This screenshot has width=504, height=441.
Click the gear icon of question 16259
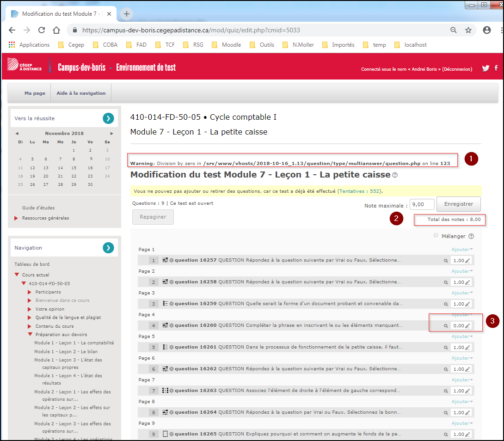click(x=172, y=304)
